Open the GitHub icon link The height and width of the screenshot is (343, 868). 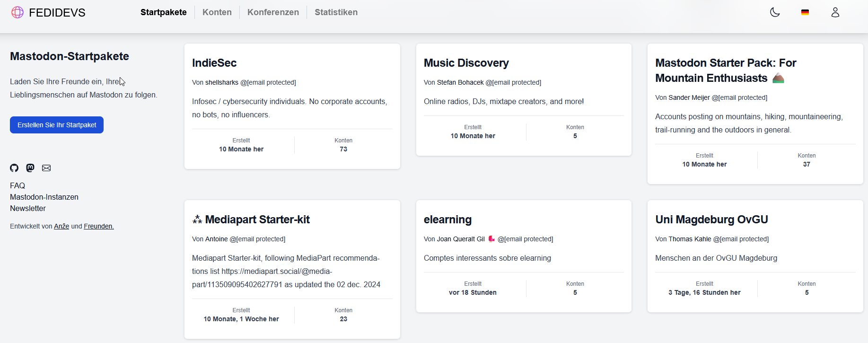(14, 168)
